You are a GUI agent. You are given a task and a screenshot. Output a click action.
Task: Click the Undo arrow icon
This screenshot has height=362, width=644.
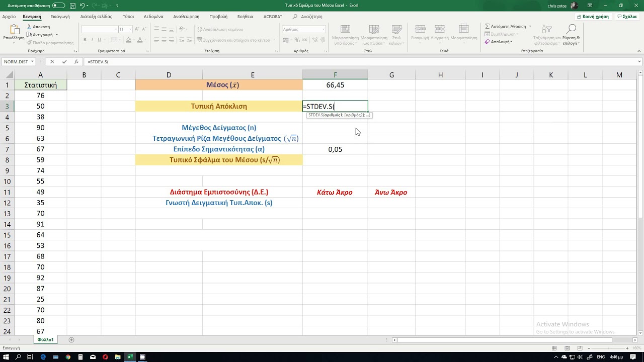pos(83,6)
